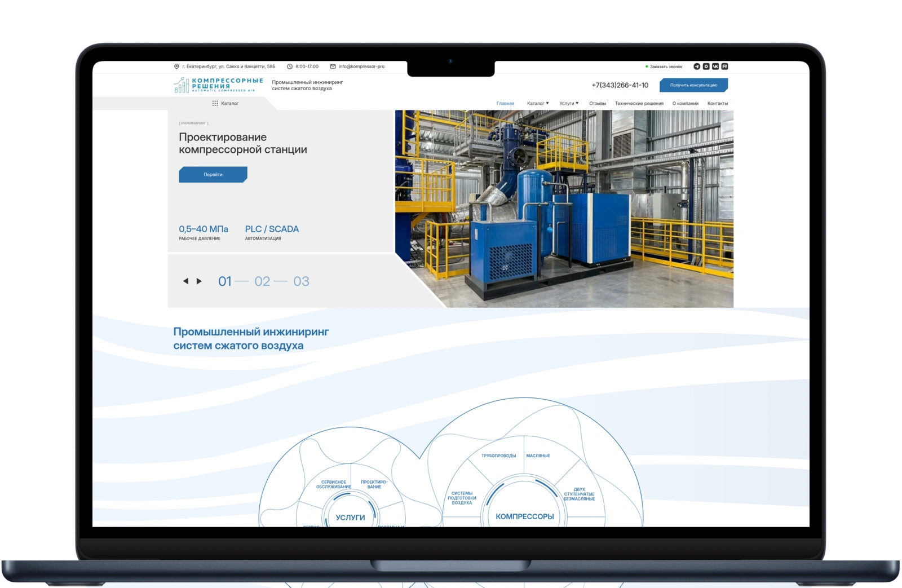Viewport: 902px width, 588px height.
Task: Open the Отзывы menu item
Action: pos(598,104)
